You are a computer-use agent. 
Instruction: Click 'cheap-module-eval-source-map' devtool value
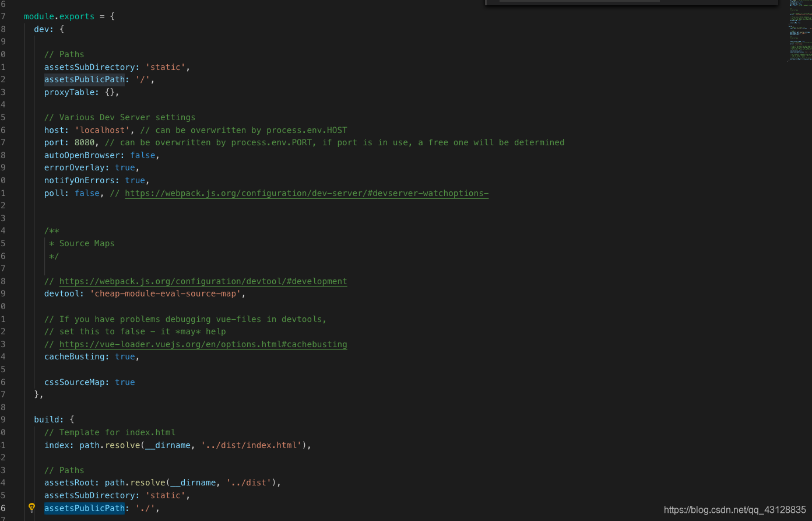click(166, 293)
